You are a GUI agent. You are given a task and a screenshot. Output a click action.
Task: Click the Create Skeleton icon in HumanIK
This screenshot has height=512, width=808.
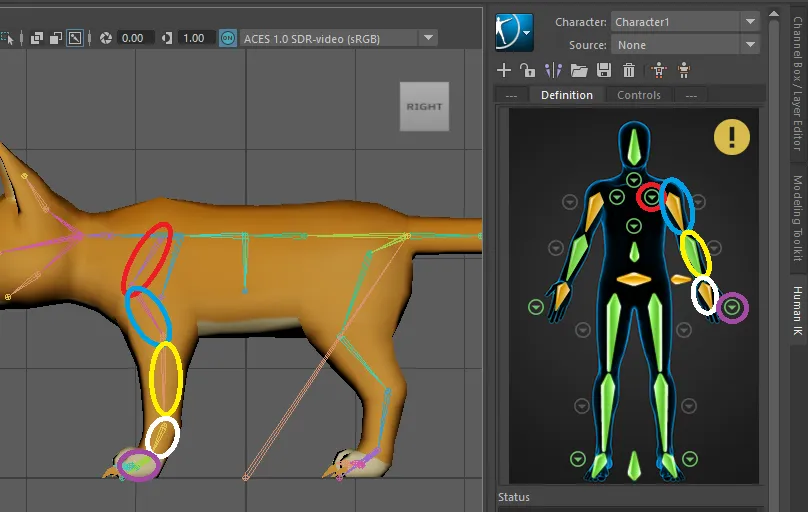pos(659,70)
